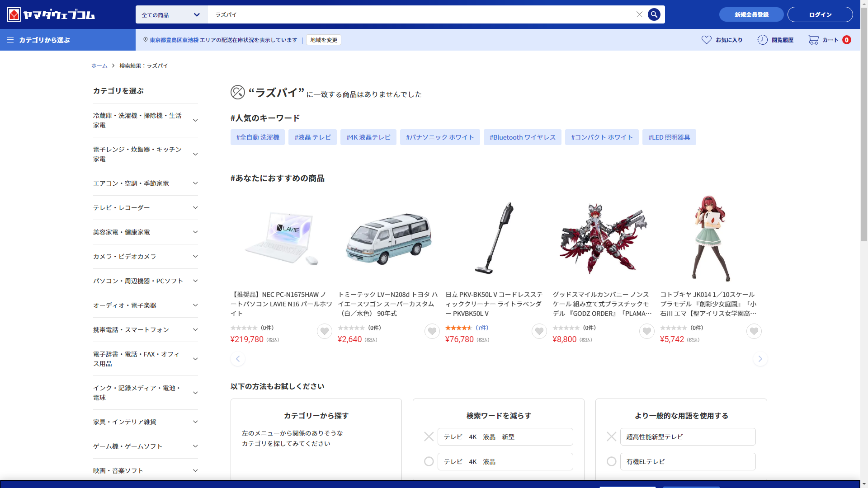This screenshot has width=868, height=488.
Task: Click #Bluetooth ワイヤレス keyword tag
Action: pos(522,137)
